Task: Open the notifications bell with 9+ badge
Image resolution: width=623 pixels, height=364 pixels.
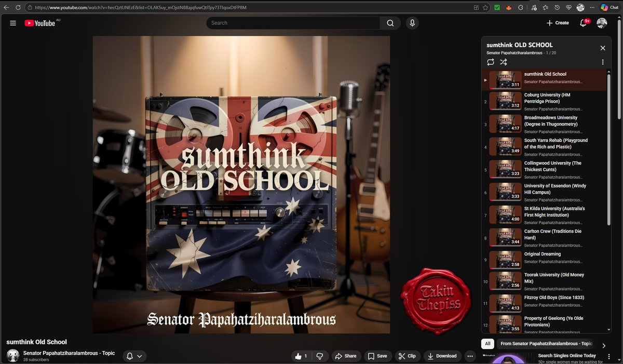Action: 584,23
